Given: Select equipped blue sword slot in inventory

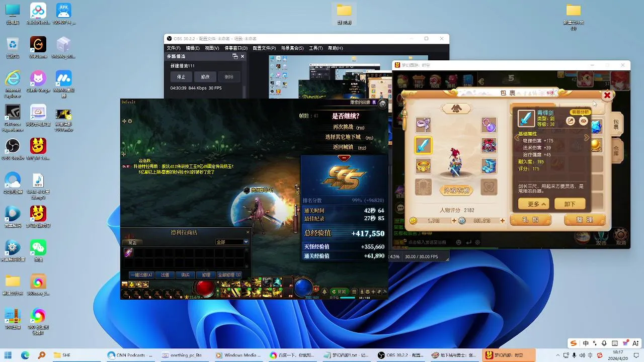Looking at the screenshot, I should coord(423,145).
